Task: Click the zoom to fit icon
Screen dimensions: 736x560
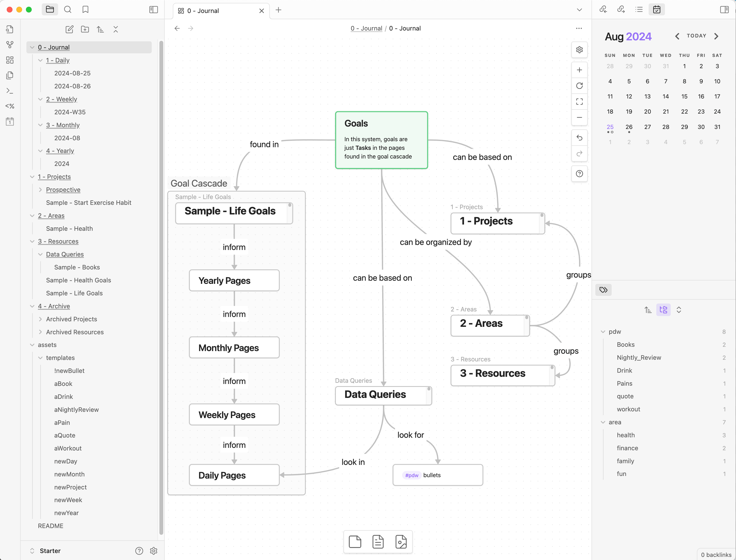Action: (579, 101)
